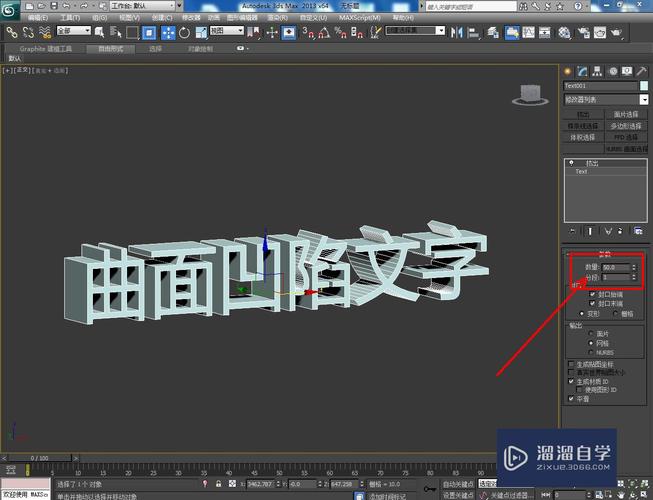Screen dimensions: 653x500
Task: Toggle the 封口末端 cap end checkbox
Action: [x=592, y=303]
